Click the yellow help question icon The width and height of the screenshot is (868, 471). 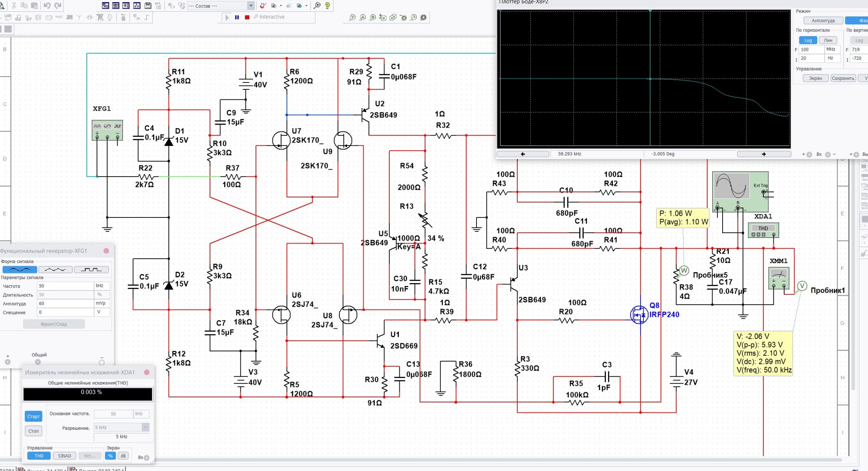(327, 6)
